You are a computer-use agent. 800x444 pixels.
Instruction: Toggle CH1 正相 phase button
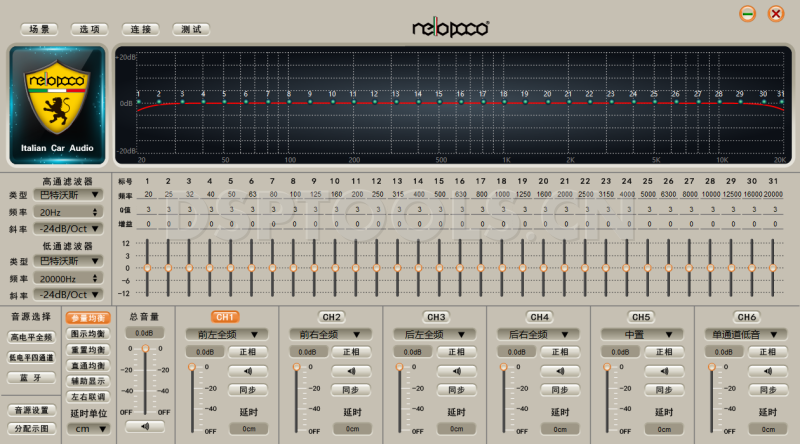point(247,352)
